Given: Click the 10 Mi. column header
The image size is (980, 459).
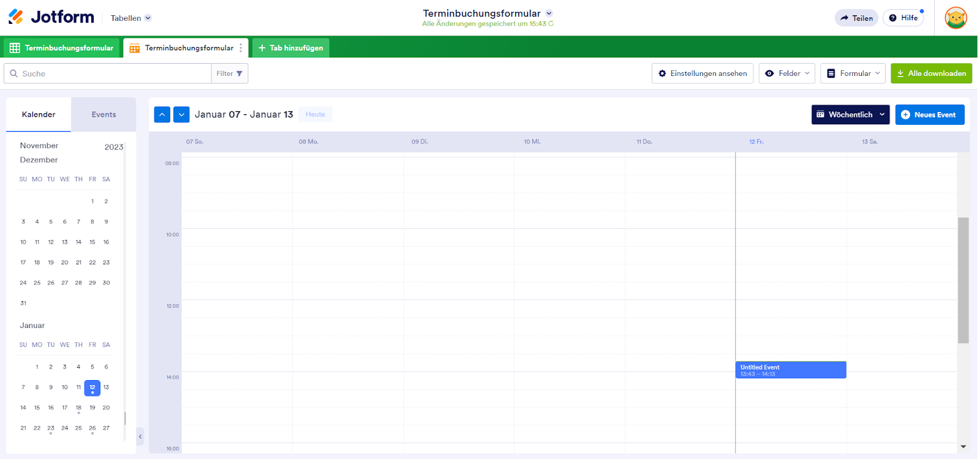Looking at the screenshot, I should pos(532,141).
